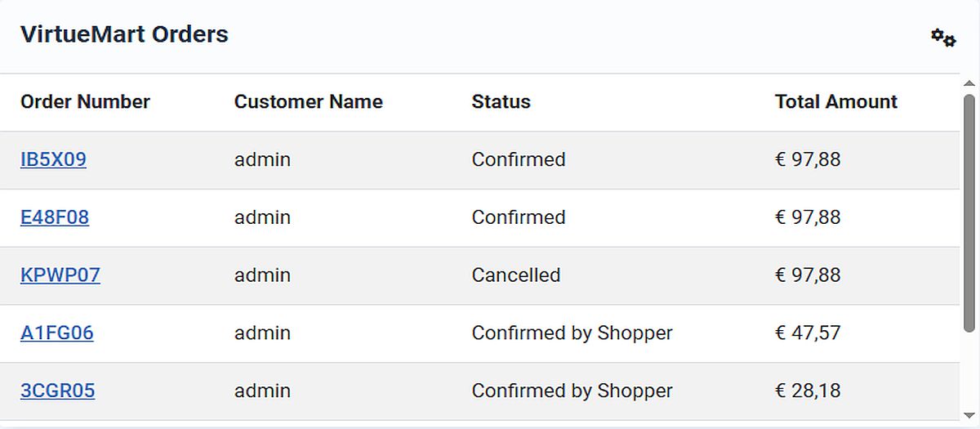This screenshot has width=980, height=429.
Task: Click the Customer Name column header
Action: pos(308,102)
